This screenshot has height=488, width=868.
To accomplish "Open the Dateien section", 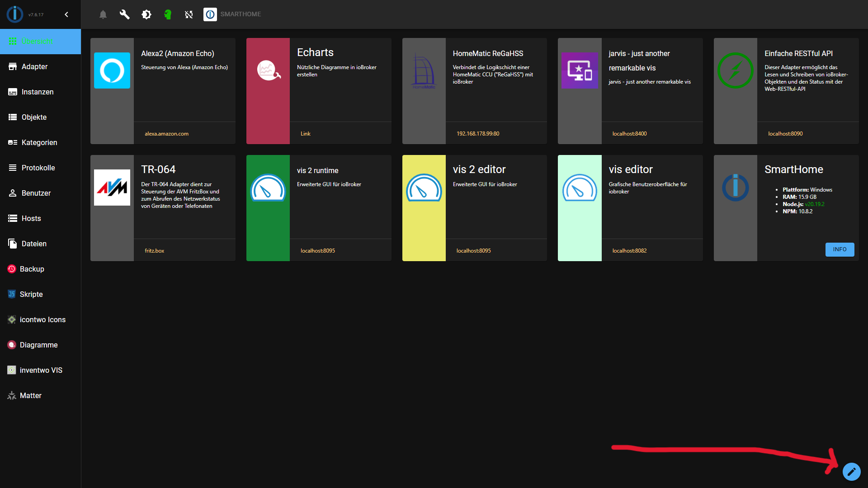I will coord(40,244).
